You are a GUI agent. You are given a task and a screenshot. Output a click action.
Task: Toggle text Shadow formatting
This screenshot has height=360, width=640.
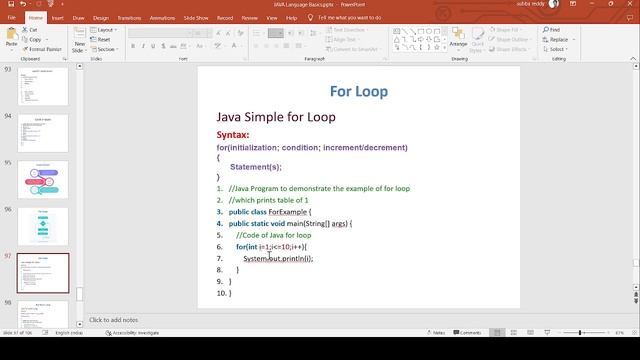tap(163, 46)
